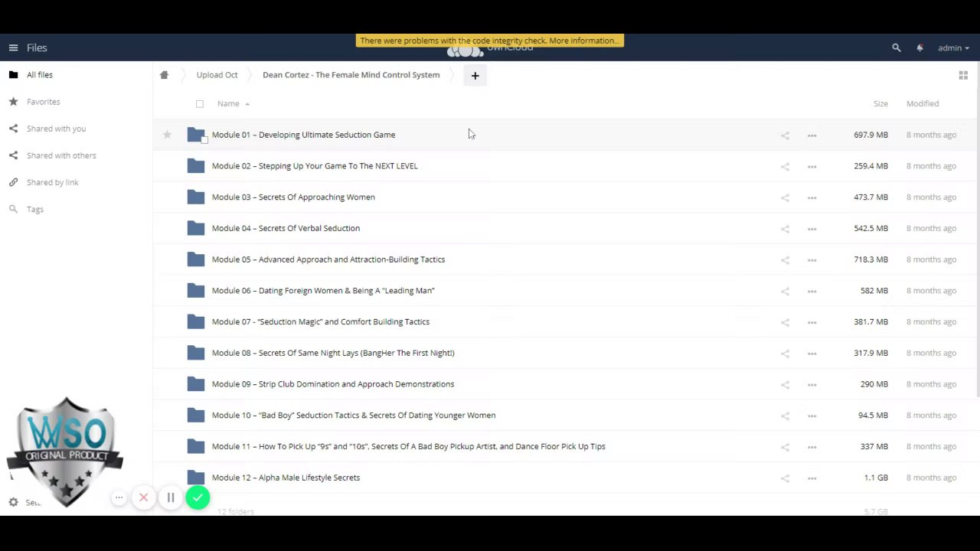
Task: Share the Module 11 folder
Action: click(785, 447)
